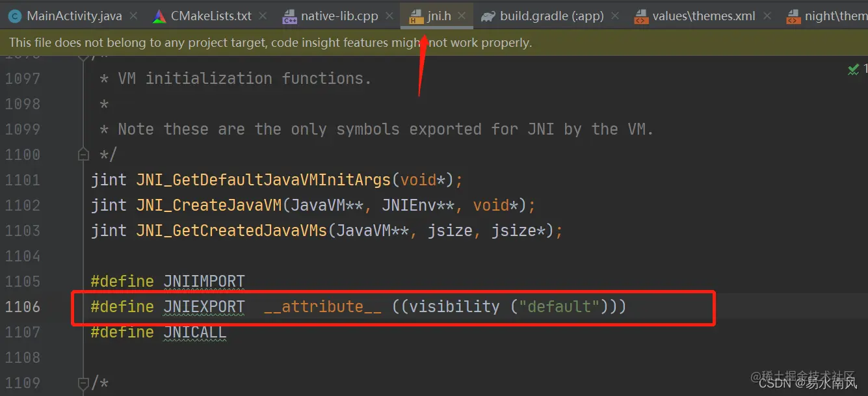The width and height of the screenshot is (868, 396).
Task: Open the night themes tab at the right edge
Action: 828,16
